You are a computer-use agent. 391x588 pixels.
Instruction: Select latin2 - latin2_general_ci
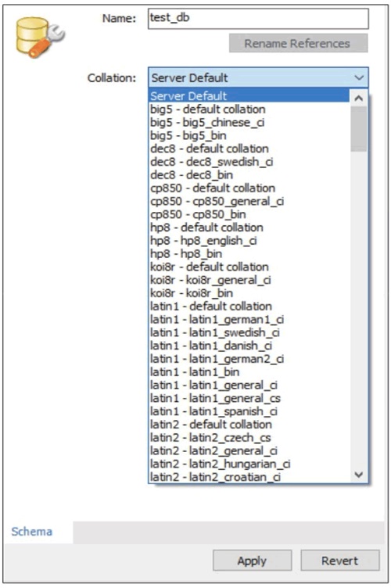pos(249,450)
